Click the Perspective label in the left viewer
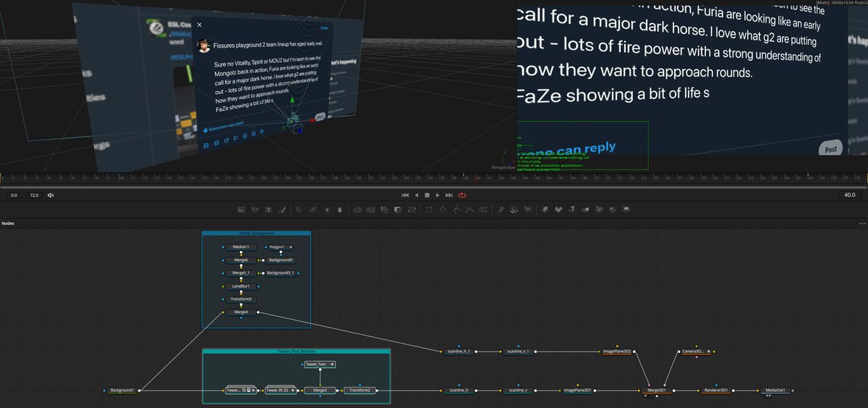Image resolution: width=868 pixels, height=408 pixels. pos(503,167)
